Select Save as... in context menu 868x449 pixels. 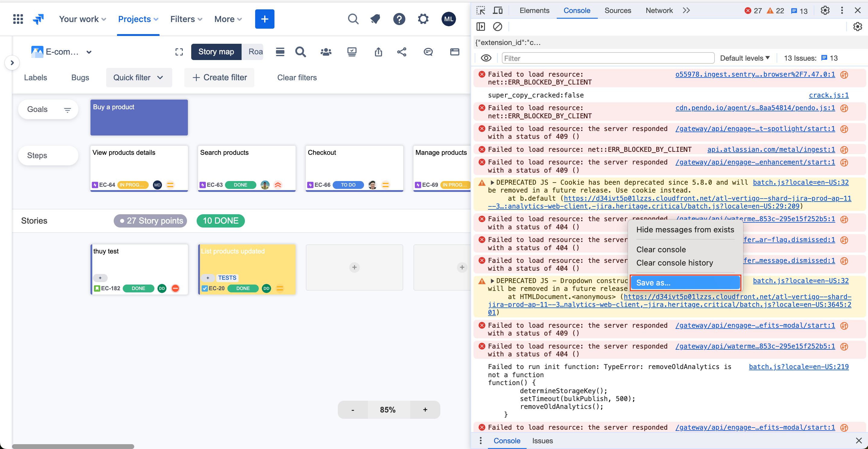click(685, 282)
